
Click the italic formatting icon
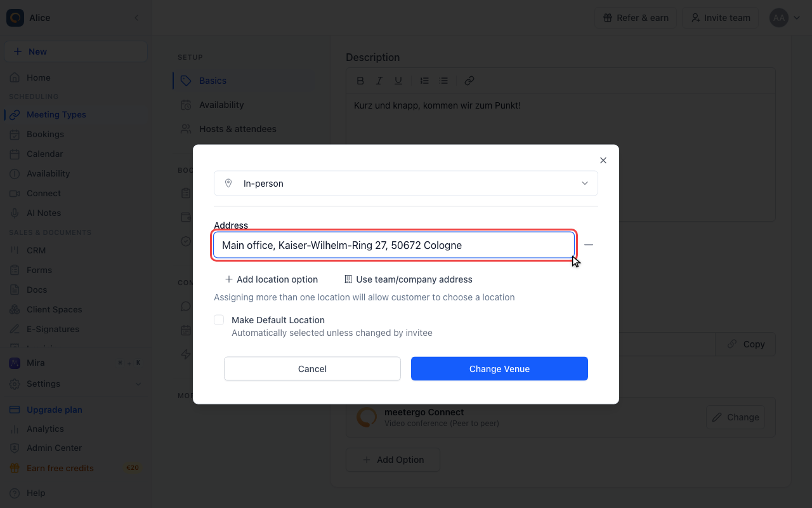click(x=379, y=81)
